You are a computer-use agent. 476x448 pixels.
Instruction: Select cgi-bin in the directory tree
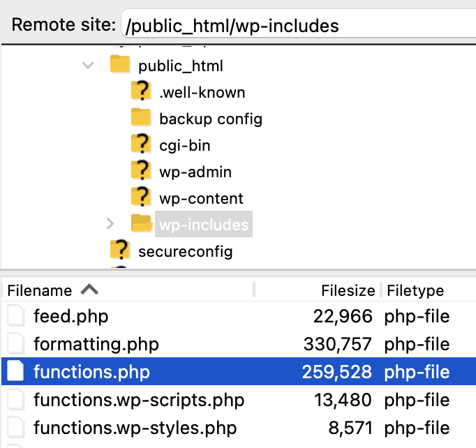[x=184, y=145]
